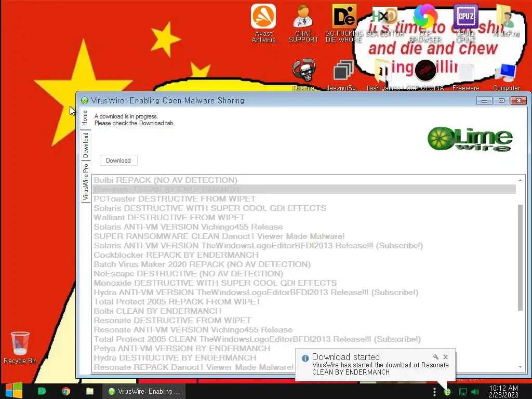
Task: Click the LimeWire logo
Action: coord(470,139)
